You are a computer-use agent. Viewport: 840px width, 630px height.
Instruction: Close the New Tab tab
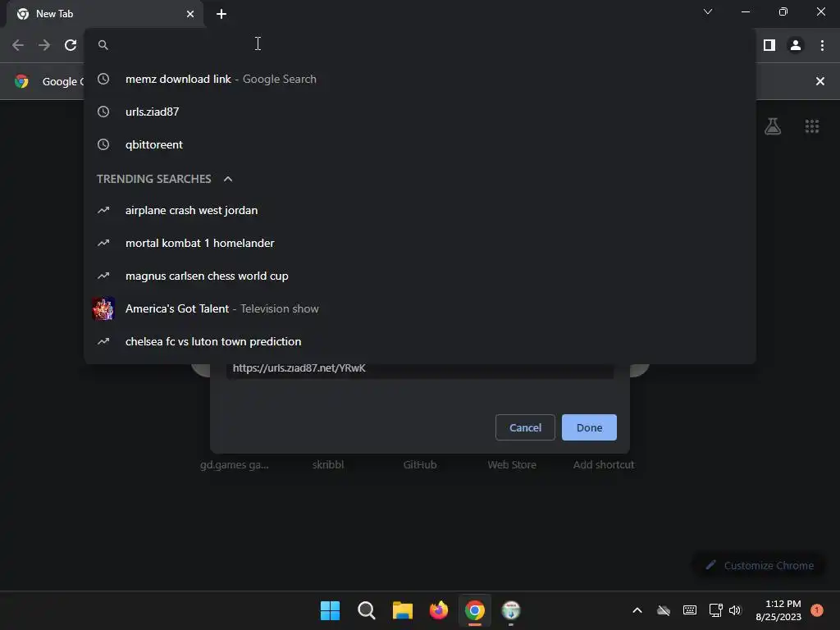pyautogui.click(x=190, y=14)
